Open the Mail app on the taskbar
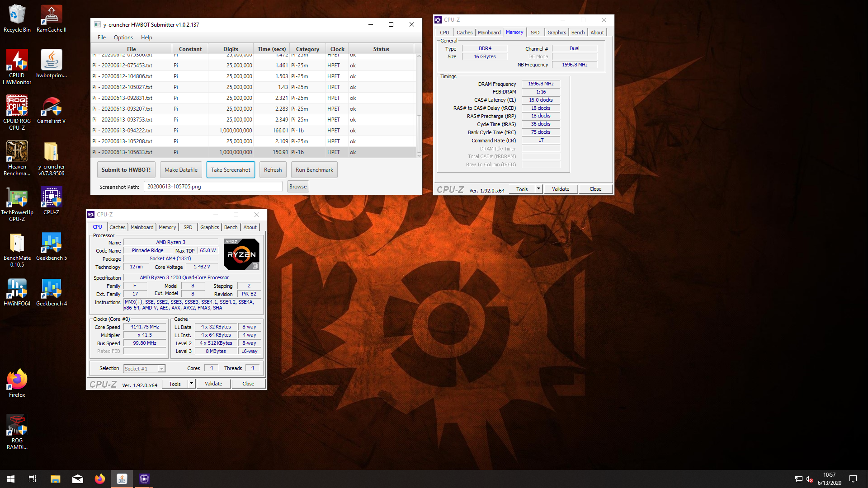This screenshot has width=868, height=488. click(78, 479)
